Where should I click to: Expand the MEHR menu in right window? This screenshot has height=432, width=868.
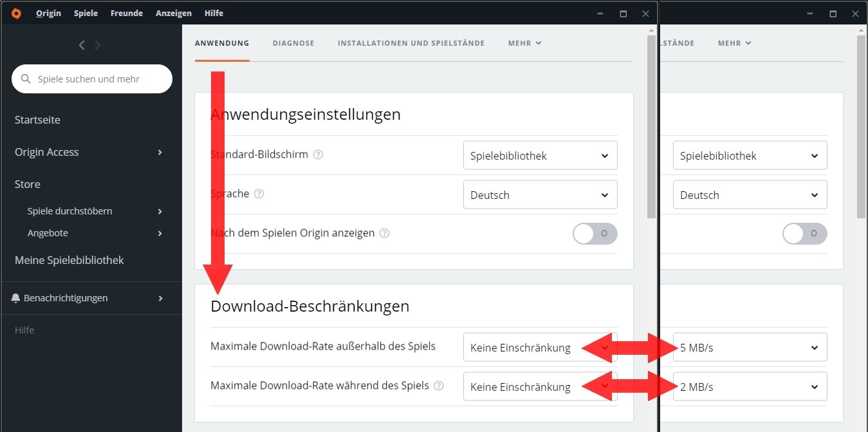(735, 43)
